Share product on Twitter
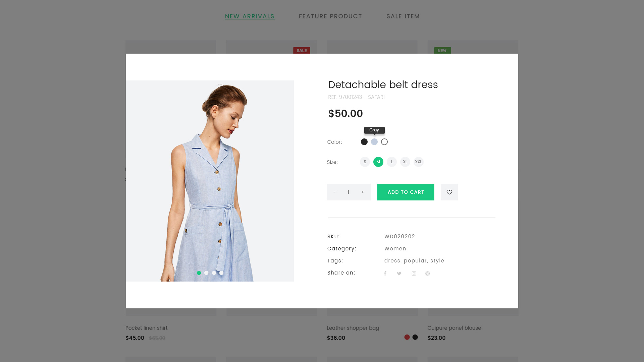The width and height of the screenshot is (644, 362). tap(399, 274)
